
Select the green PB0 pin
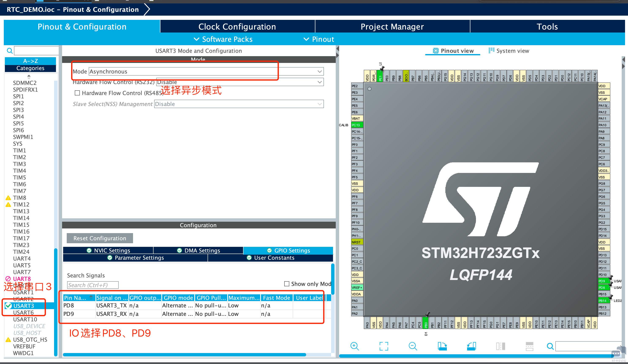click(x=426, y=323)
